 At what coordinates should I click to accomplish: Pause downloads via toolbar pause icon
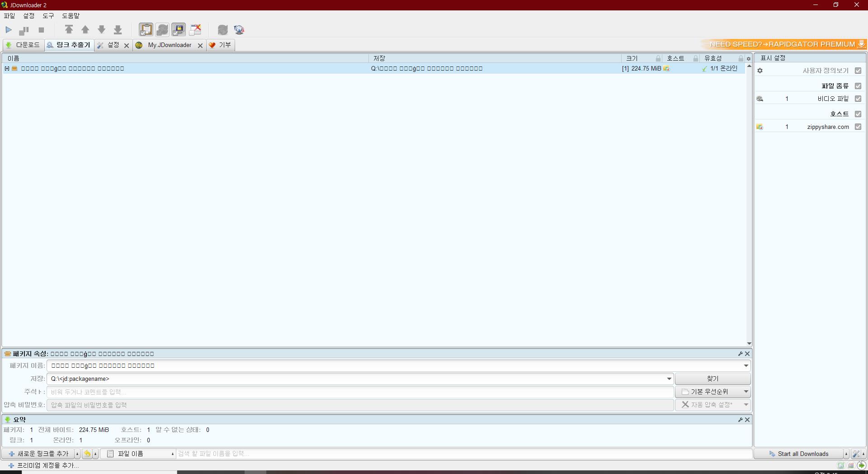coord(24,30)
